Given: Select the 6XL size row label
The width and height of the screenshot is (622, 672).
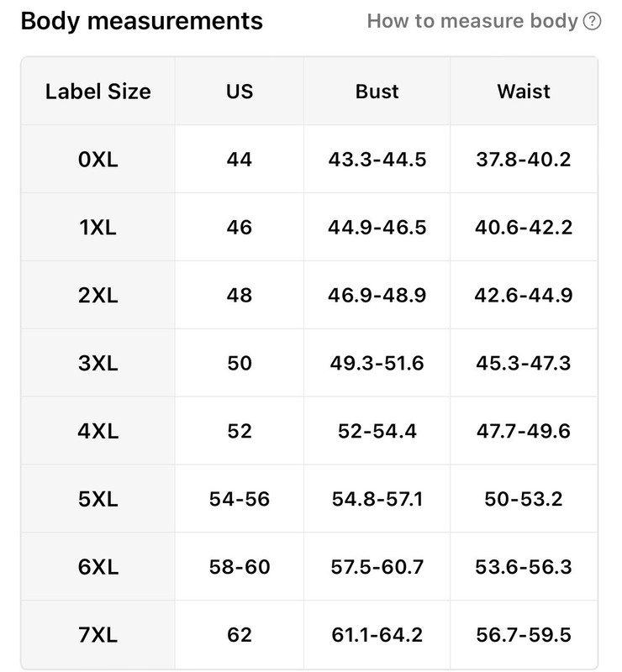Looking at the screenshot, I should [98, 566].
